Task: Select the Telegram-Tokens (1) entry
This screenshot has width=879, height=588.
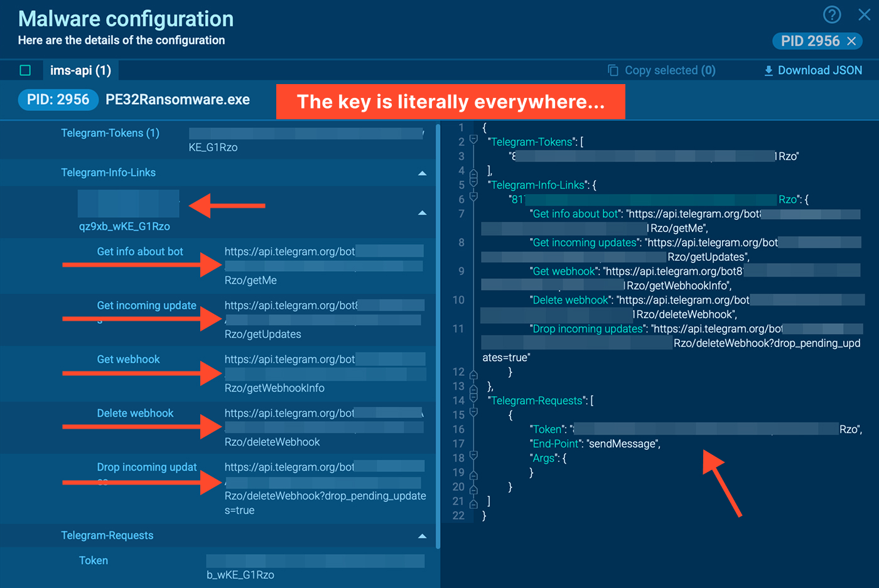Action: tap(110, 133)
